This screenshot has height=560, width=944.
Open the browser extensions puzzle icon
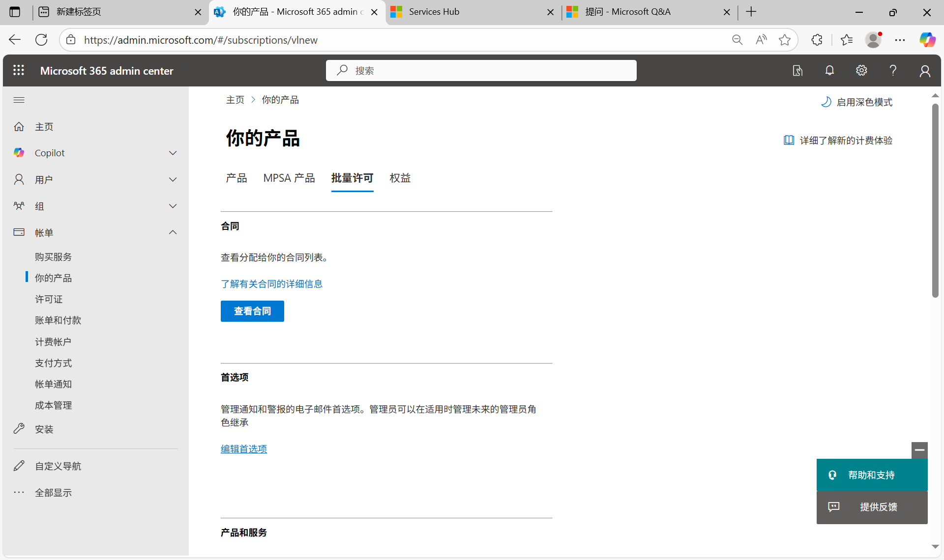[x=817, y=40]
